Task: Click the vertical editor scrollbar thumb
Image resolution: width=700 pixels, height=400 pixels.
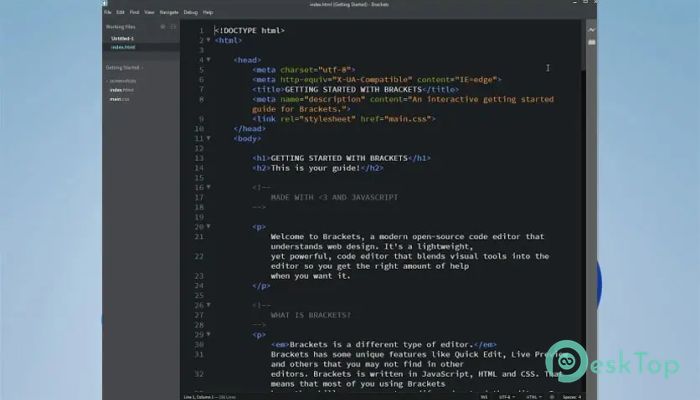Action: [583, 45]
